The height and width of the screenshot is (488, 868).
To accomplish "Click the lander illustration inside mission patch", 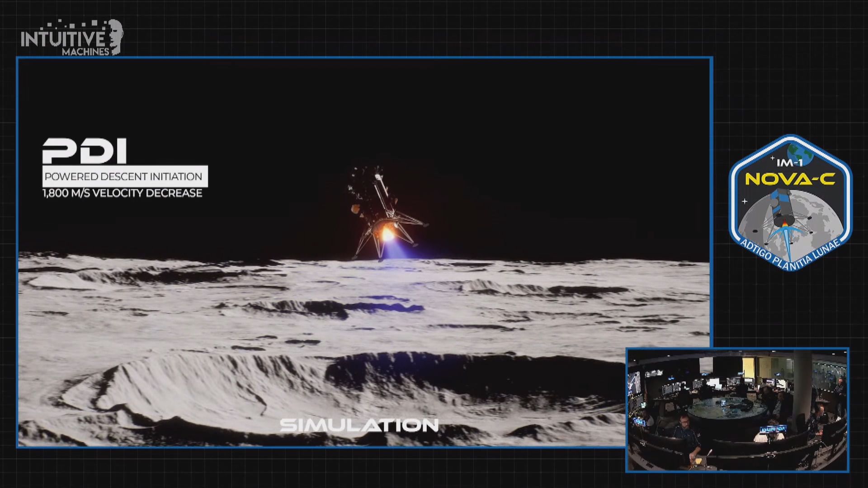I will coord(781,209).
